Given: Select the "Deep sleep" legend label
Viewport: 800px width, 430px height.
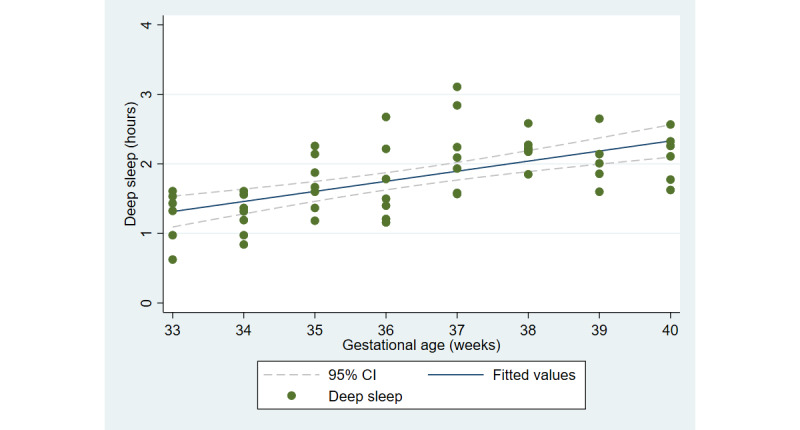Looking at the screenshot, I should 365,398.
